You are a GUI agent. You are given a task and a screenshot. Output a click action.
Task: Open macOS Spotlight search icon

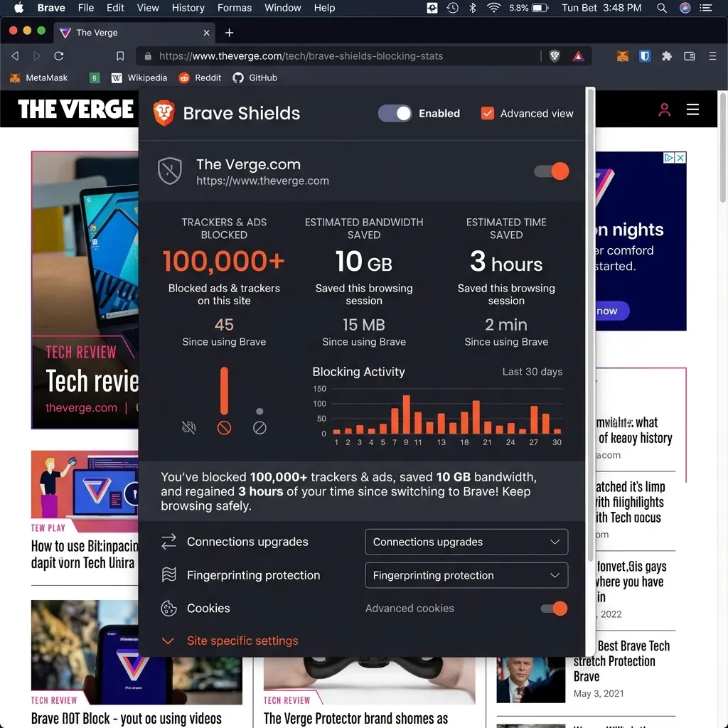tap(662, 8)
